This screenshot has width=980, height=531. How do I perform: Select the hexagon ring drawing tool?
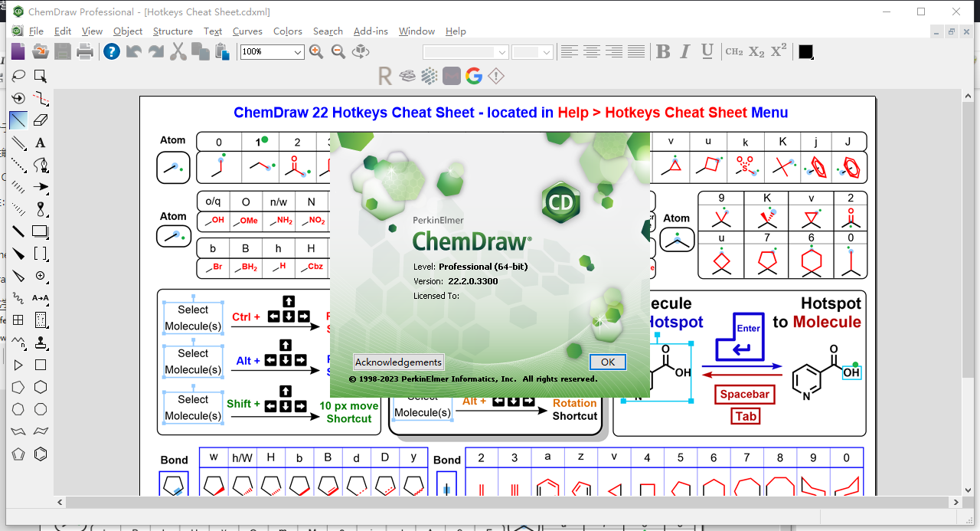coord(40,387)
